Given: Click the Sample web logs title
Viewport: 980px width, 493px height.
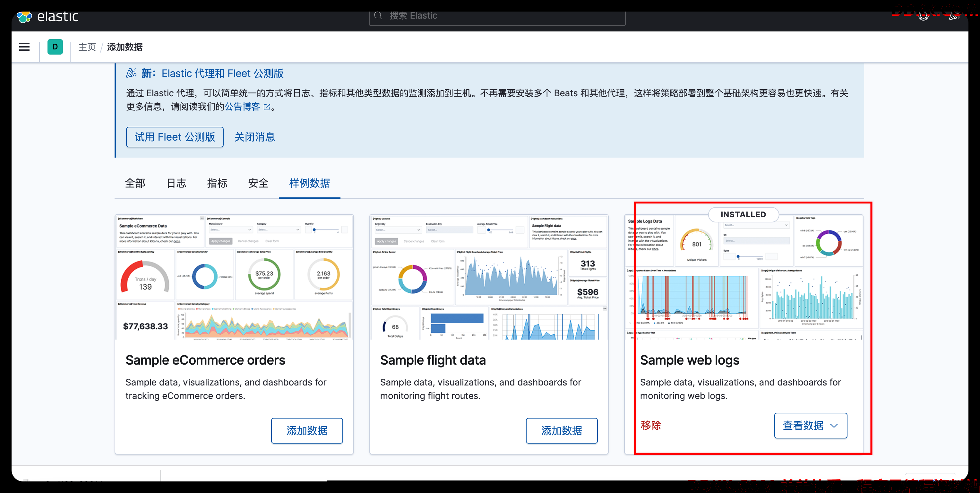Looking at the screenshot, I should tap(689, 360).
